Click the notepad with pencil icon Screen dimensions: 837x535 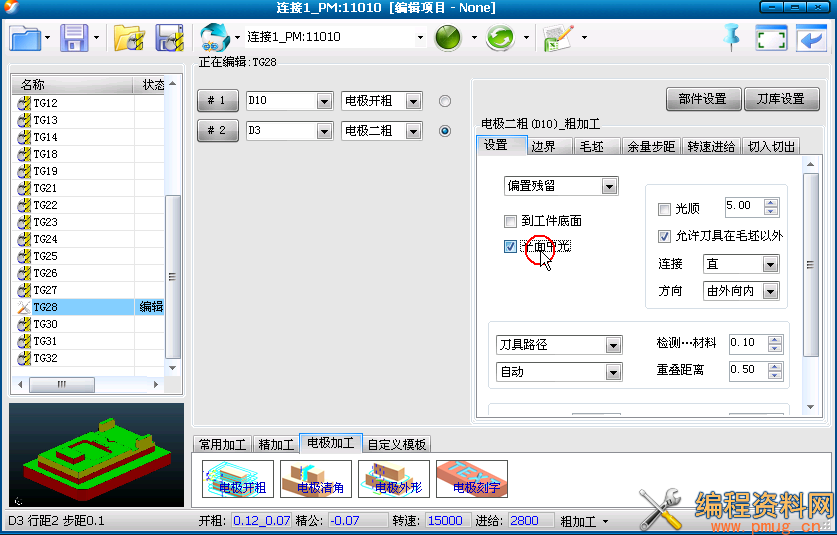558,37
